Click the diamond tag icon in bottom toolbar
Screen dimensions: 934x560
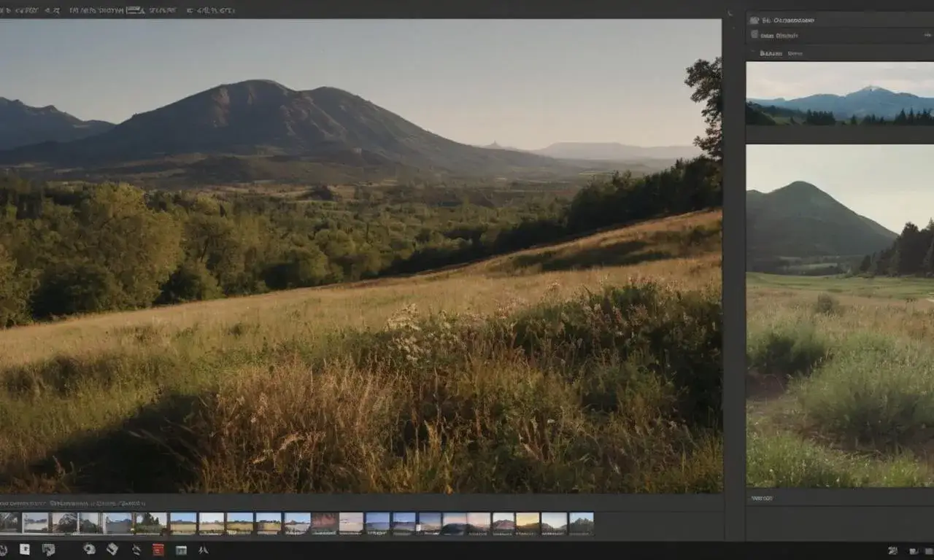click(112, 550)
